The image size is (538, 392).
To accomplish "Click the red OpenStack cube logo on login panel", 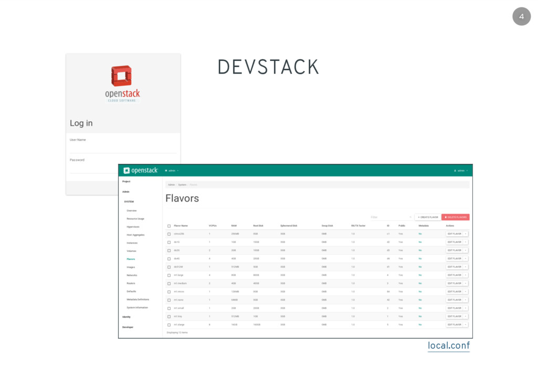I will point(121,76).
